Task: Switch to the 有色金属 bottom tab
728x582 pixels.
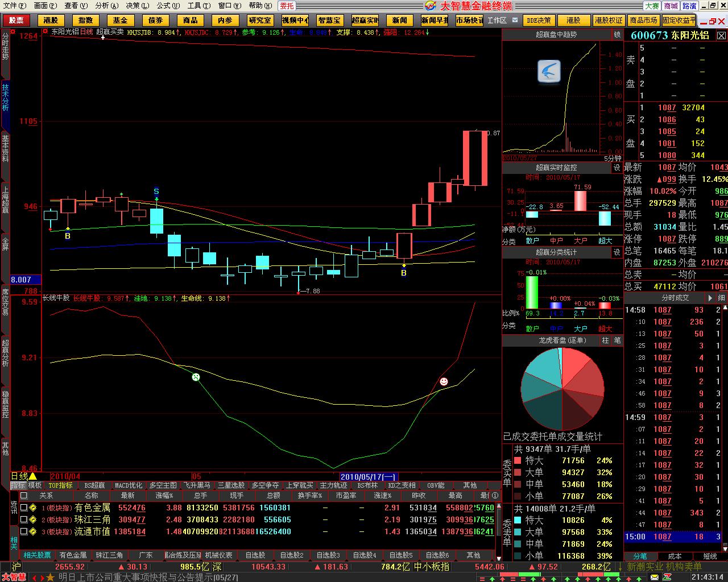Action: [73, 555]
